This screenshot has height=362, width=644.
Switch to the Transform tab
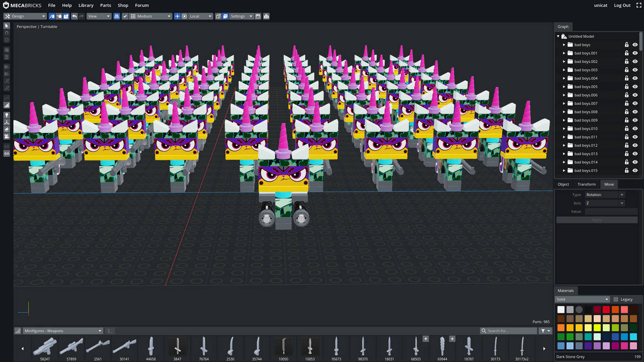click(x=586, y=184)
